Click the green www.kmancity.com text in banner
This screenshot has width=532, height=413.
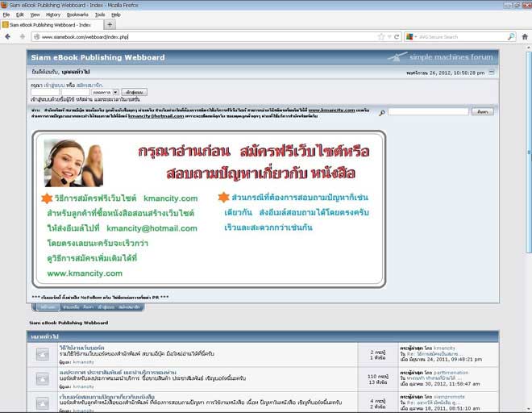tap(85, 273)
